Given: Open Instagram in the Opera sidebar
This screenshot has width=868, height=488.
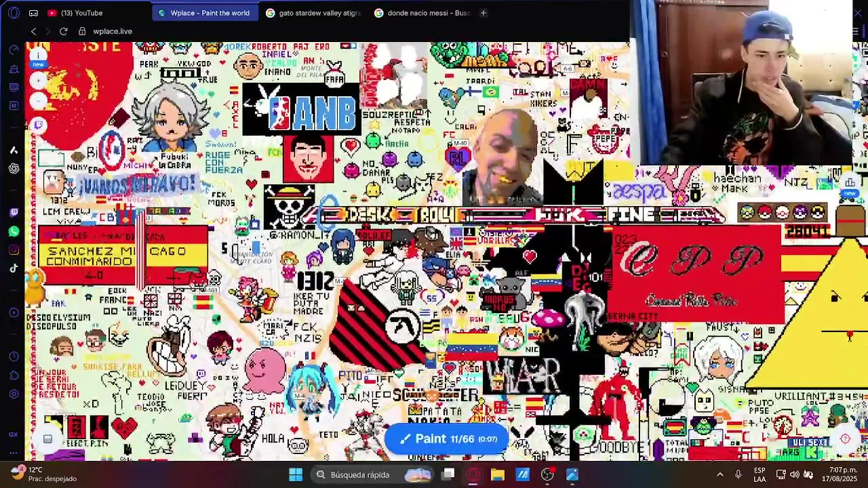Looking at the screenshot, I should 14,250.
